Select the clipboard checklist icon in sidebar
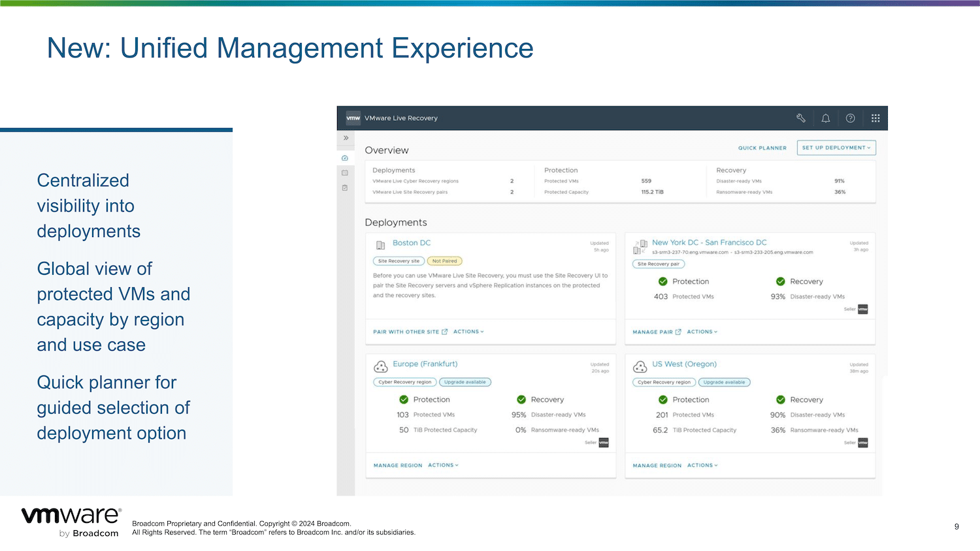The width and height of the screenshot is (980, 551). pos(345,188)
